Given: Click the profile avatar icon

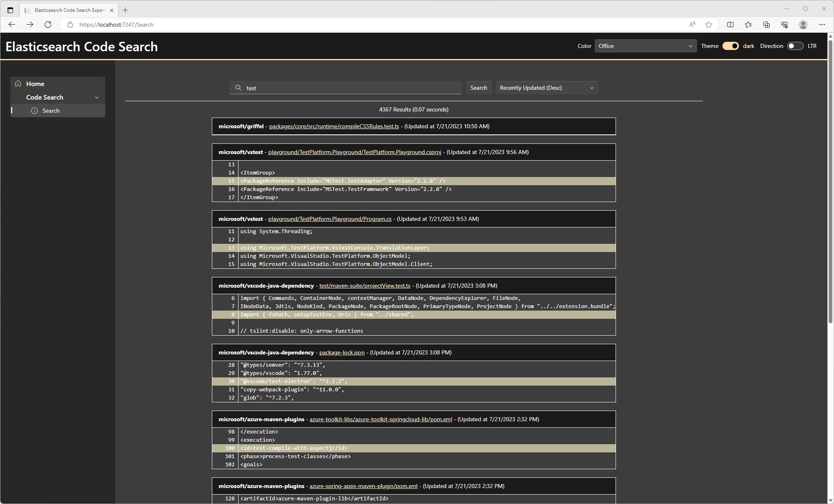Looking at the screenshot, I should pos(803,25).
